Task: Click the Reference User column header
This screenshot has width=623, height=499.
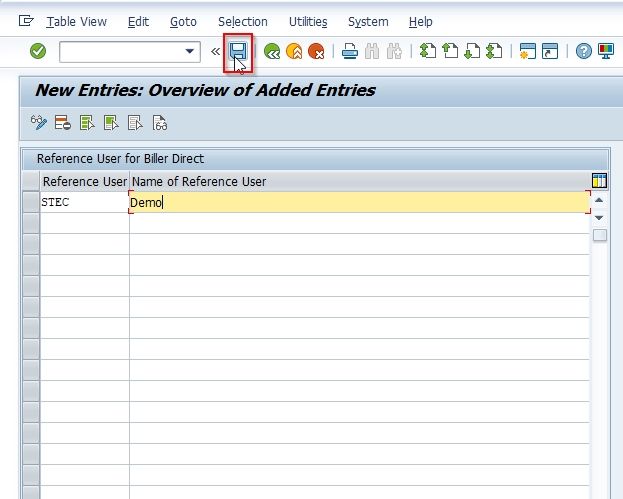Action: pyautogui.click(x=85, y=182)
